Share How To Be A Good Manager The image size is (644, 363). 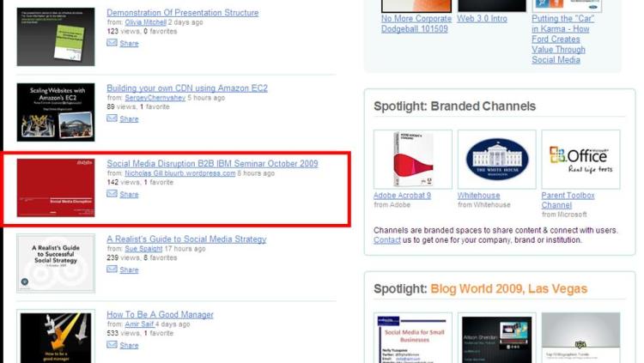click(129, 346)
